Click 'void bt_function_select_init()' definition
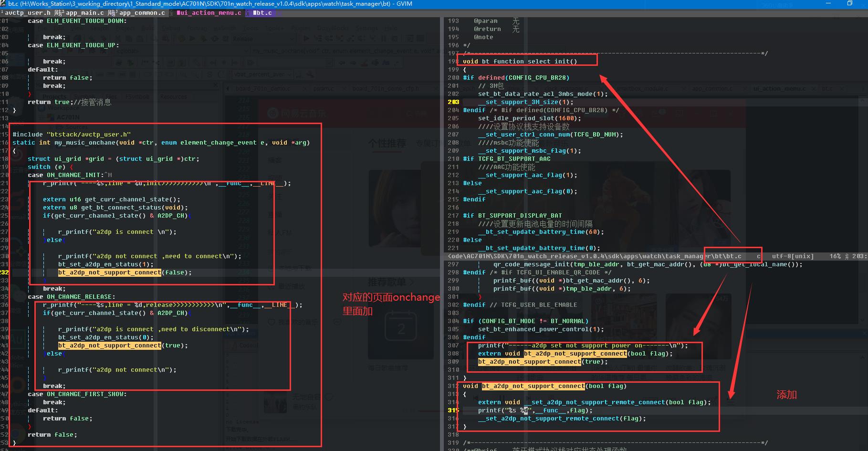The width and height of the screenshot is (868, 451). point(520,62)
